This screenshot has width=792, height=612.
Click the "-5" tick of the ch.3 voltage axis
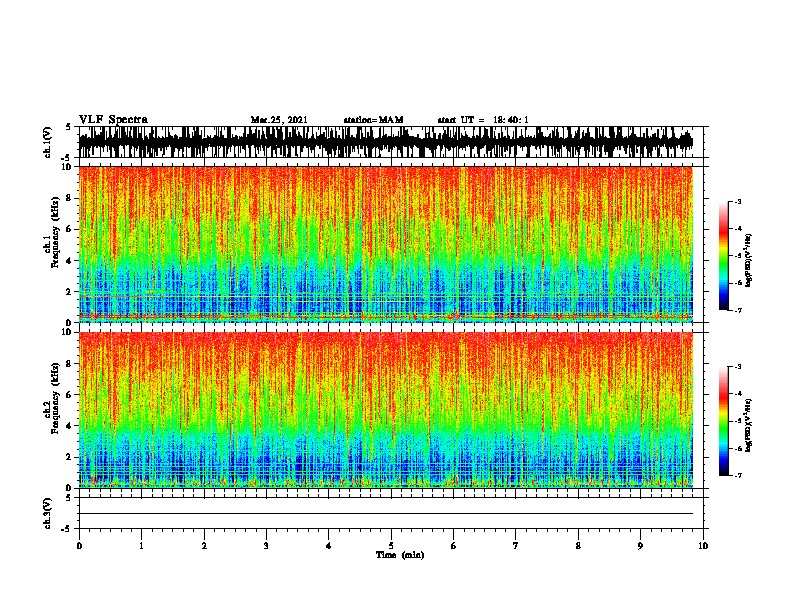pyautogui.click(x=68, y=529)
